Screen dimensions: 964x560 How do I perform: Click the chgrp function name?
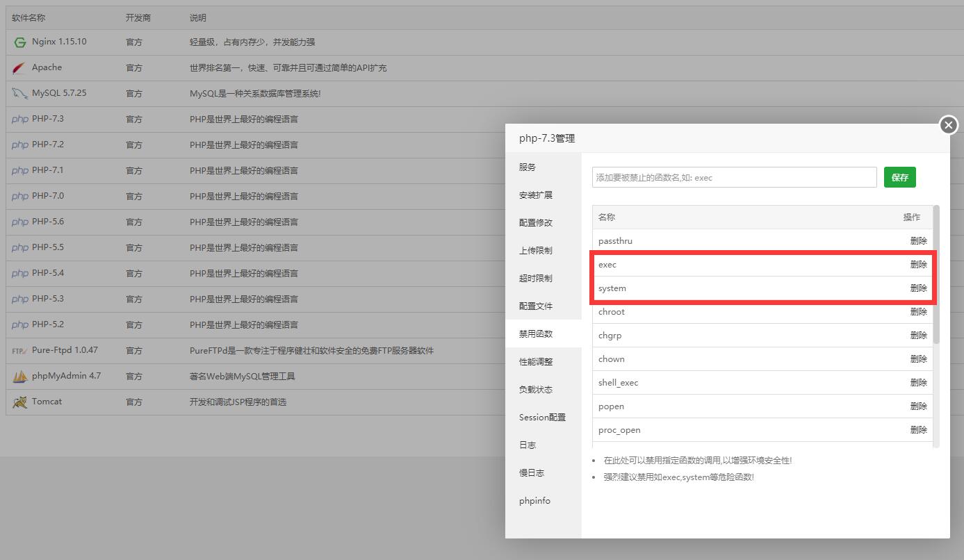point(610,336)
